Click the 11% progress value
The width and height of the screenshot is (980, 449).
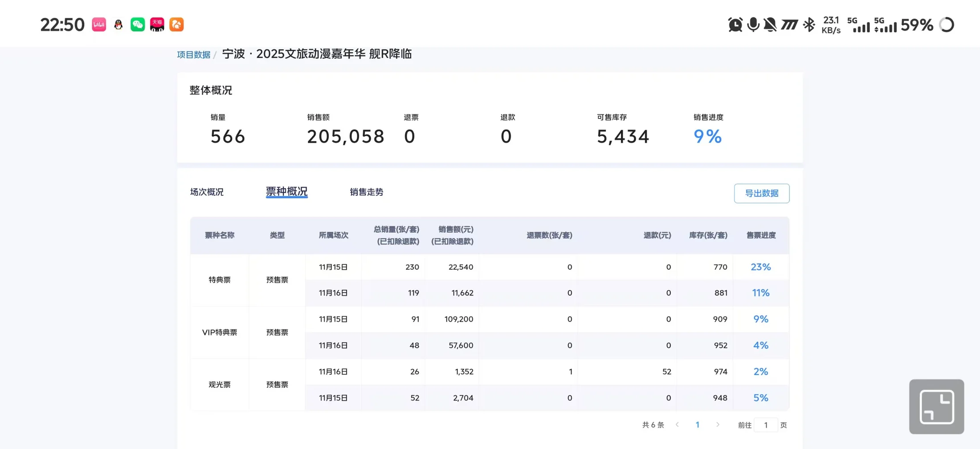pyautogui.click(x=761, y=293)
